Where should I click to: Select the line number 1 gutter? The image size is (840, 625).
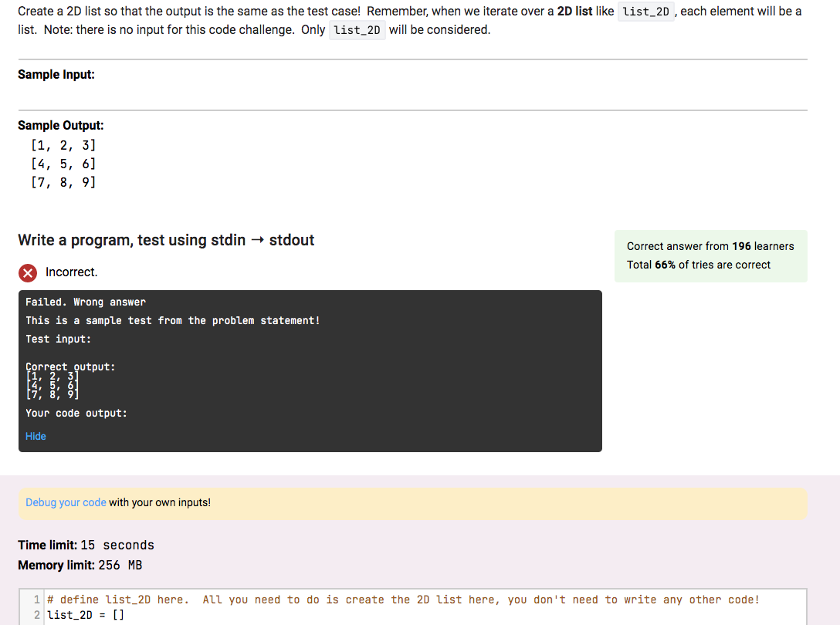[x=36, y=599]
